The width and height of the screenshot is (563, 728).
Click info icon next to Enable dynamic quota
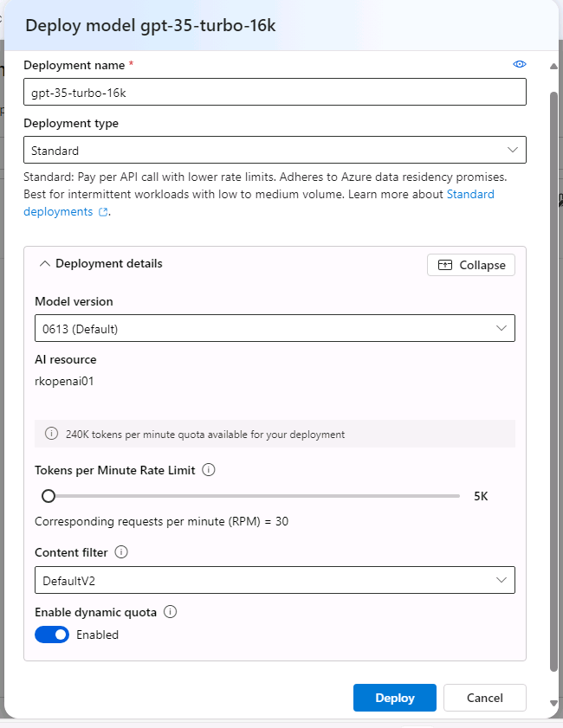click(x=170, y=612)
